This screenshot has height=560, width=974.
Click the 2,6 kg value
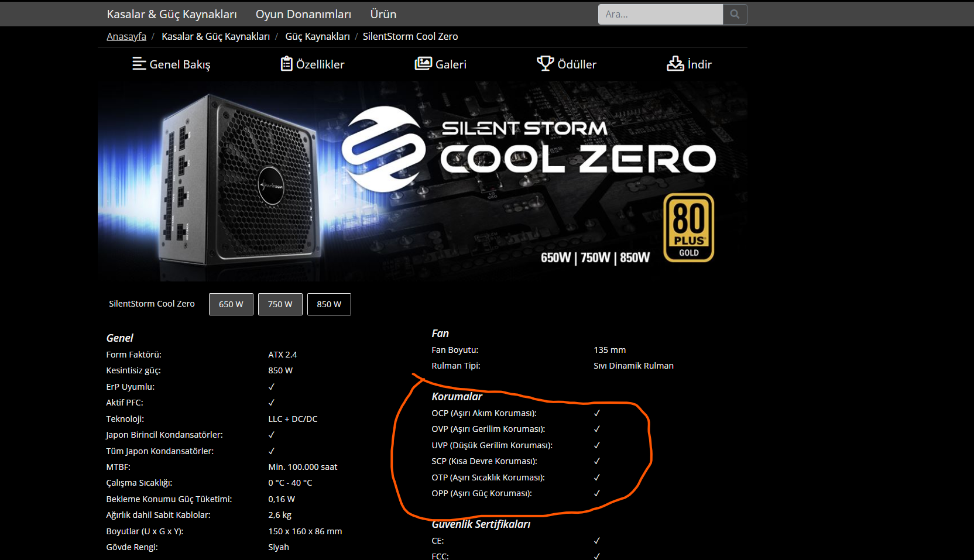click(x=280, y=515)
